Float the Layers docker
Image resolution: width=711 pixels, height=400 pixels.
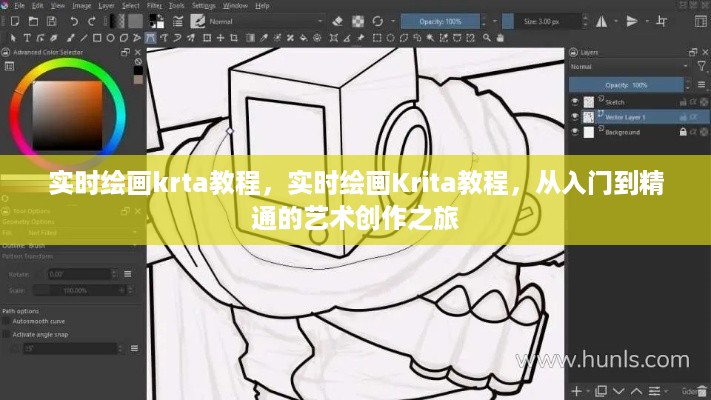coord(693,52)
